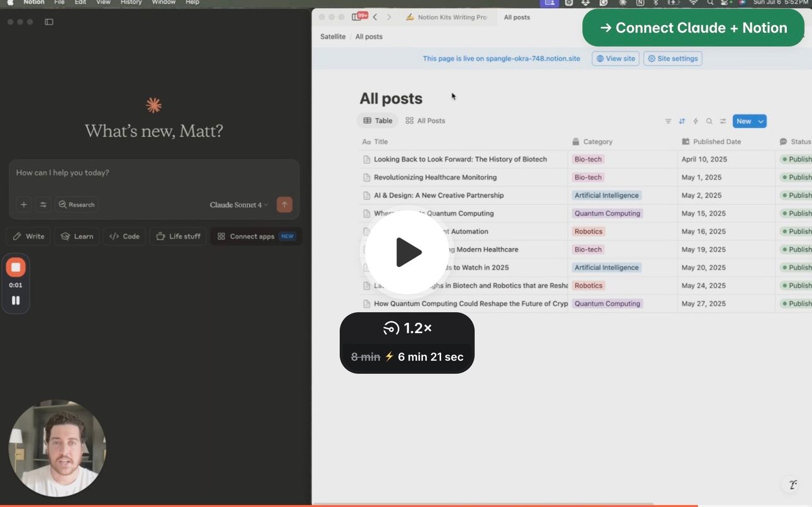Click the Satellite breadcrumb
This screenshot has width=812, height=507.
click(x=332, y=36)
